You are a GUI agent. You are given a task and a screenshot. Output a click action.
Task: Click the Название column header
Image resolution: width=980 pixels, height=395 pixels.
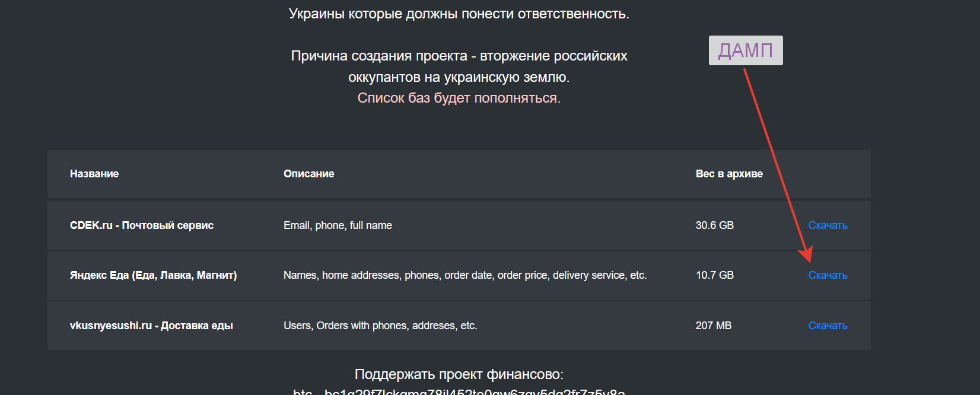94,174
